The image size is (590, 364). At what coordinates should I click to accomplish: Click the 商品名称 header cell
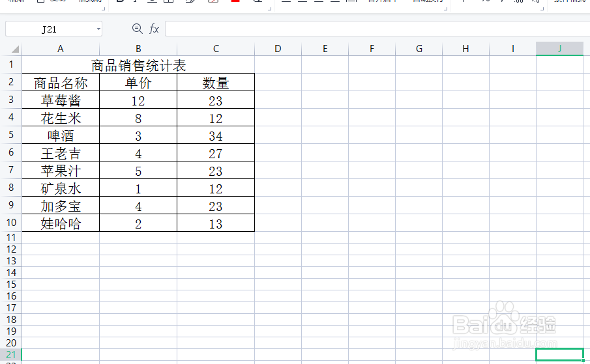coord(61,82)
